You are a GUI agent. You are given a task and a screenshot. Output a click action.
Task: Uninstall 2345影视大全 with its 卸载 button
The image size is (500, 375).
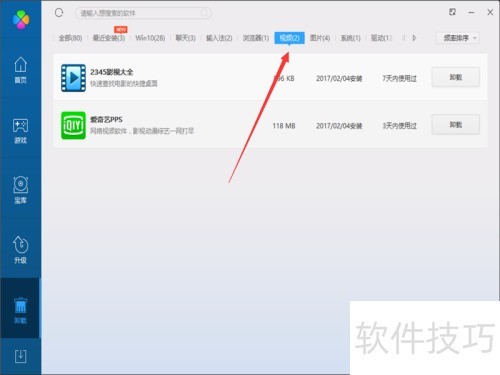(456, 77)
